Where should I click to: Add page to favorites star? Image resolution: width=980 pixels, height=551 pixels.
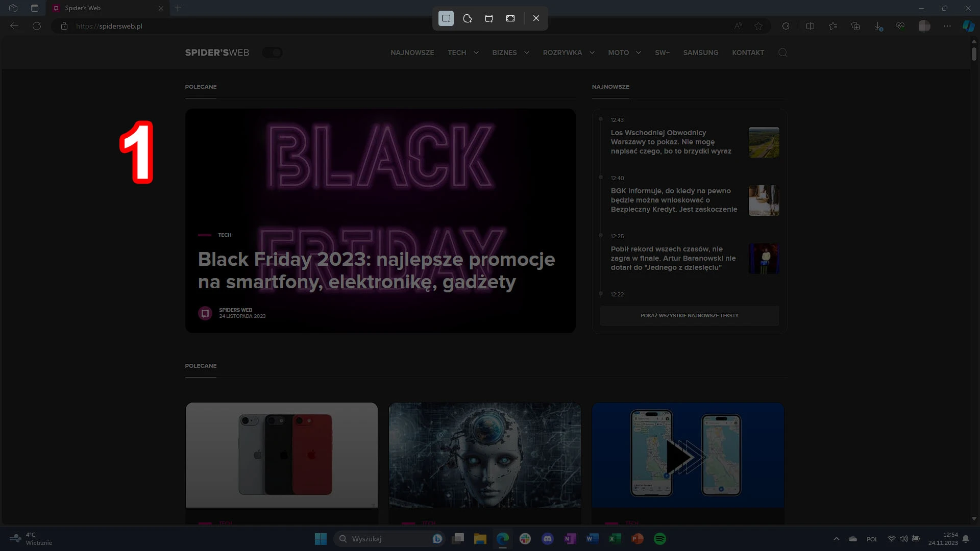(x=758, y=26)
